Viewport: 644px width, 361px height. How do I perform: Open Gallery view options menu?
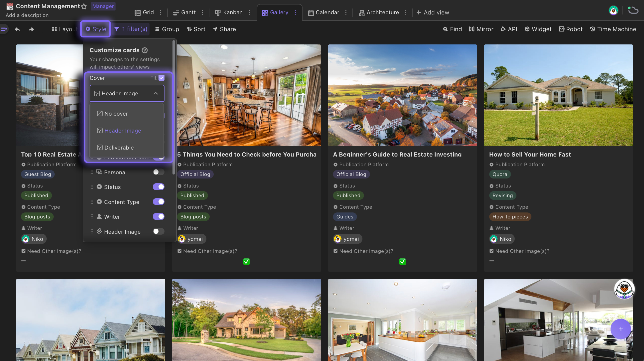coord(295,12)
